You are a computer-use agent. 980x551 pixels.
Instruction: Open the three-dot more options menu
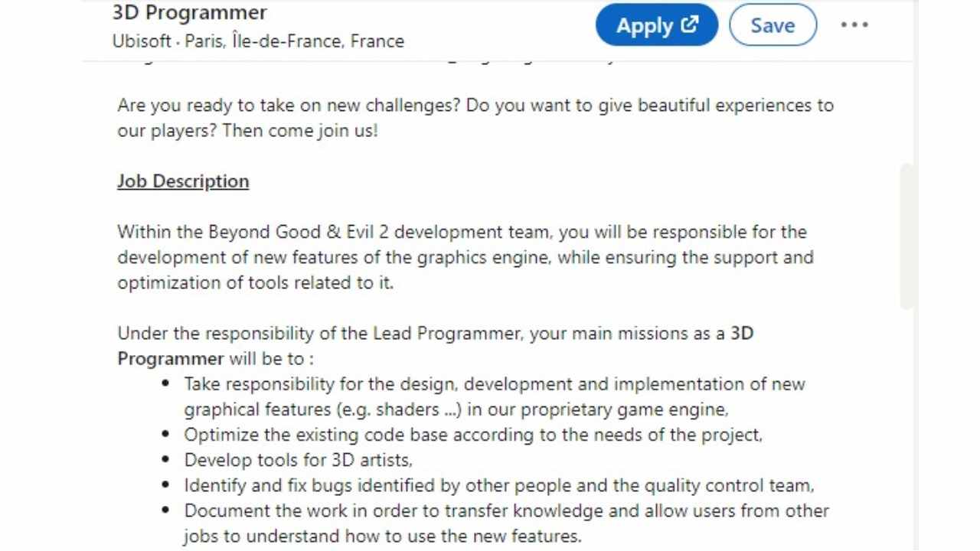(854, 25)
